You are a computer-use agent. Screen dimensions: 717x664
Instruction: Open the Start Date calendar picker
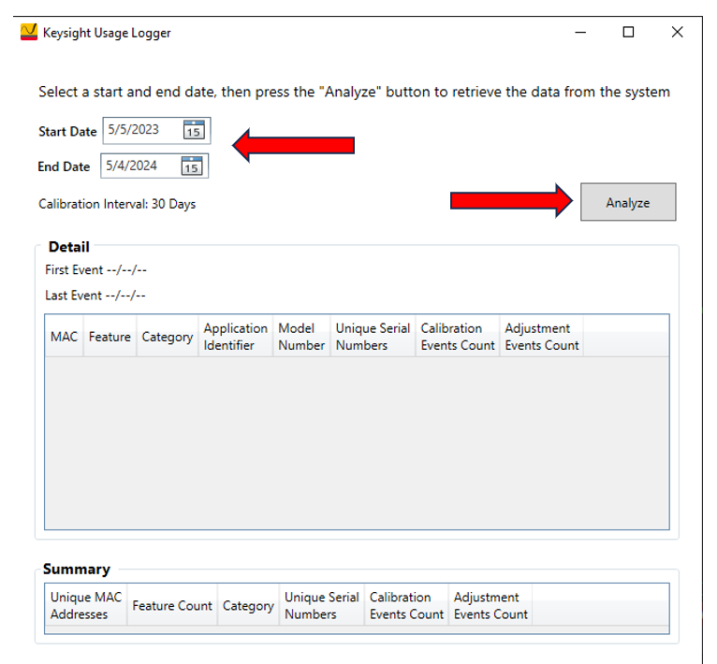point(193,130)
